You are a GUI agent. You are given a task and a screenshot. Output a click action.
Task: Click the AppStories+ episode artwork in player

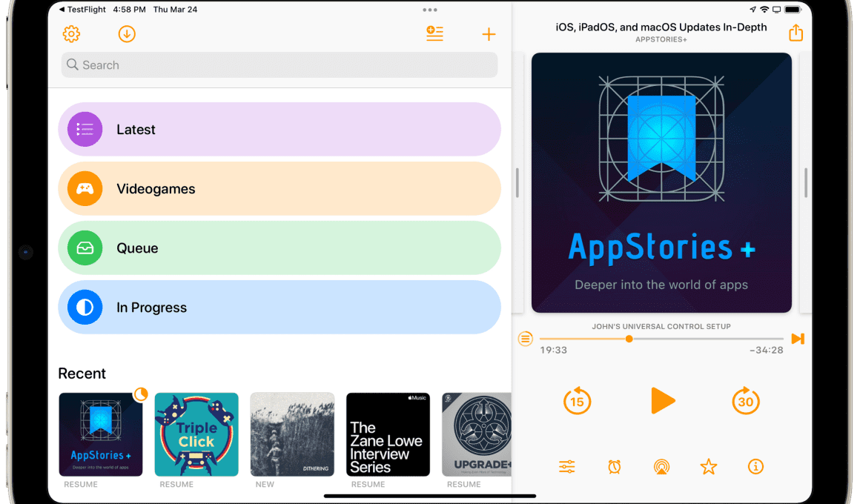pos(661,182)
